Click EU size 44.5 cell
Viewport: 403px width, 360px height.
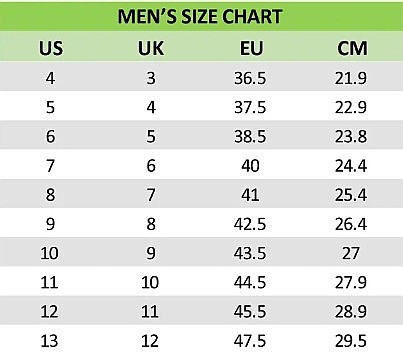point(250,283)
